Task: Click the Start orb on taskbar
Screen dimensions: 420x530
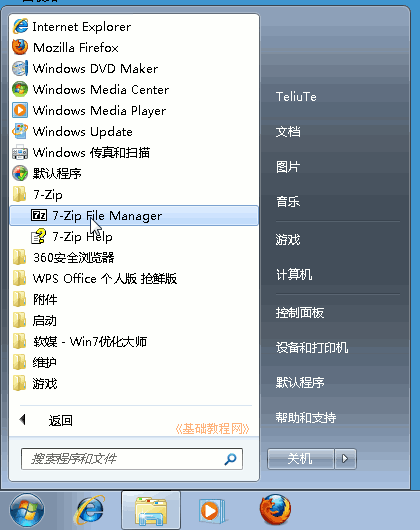Action: click(27, 510)
